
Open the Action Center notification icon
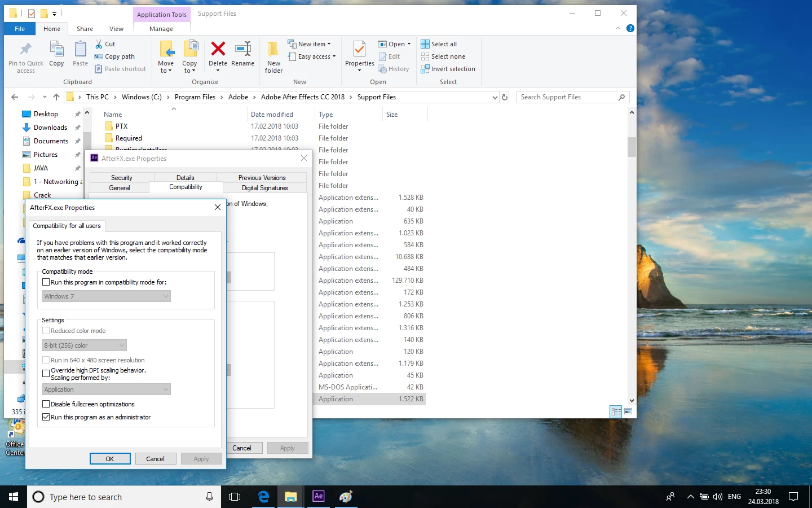(793, 497)
